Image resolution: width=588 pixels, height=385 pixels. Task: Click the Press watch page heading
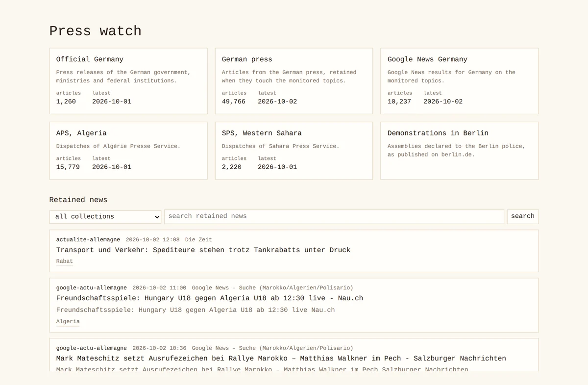tap(96, 31)
